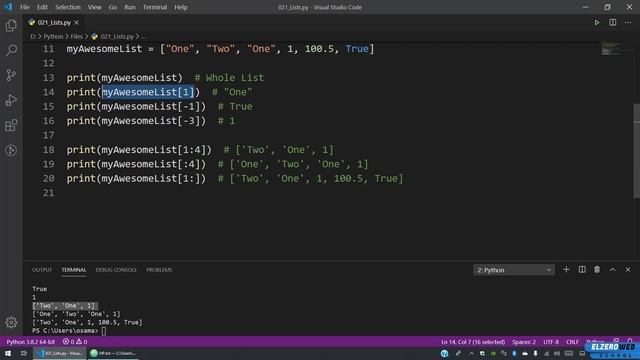This screenshot has width=640, height=360.
Task: Click myAwesomeList[1:4] on line 18
Action: (x=154, y=150)
